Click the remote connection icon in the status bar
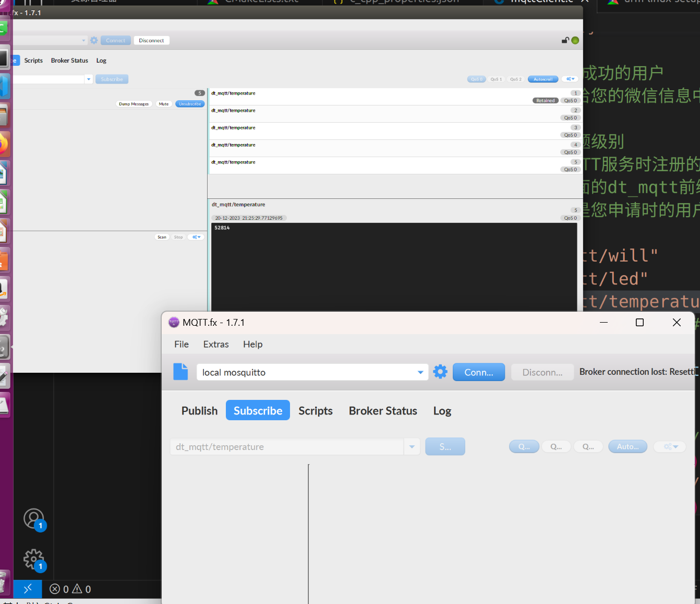 (x=27, y=589)
